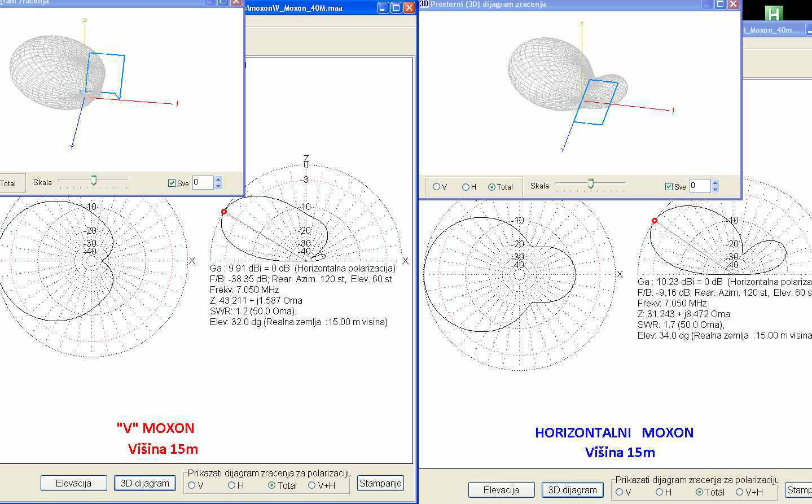Increase spinner value in right 3D window
This screenshot has height=504, width=812.
pyautogui.click(x=716, y=183)
